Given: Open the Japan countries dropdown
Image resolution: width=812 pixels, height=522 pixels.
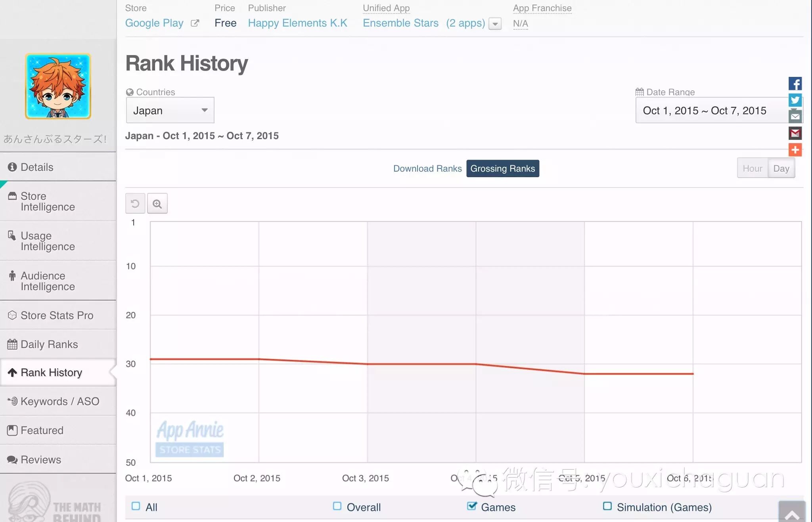Looking at the screenshot, I should [x=170, y=110].
